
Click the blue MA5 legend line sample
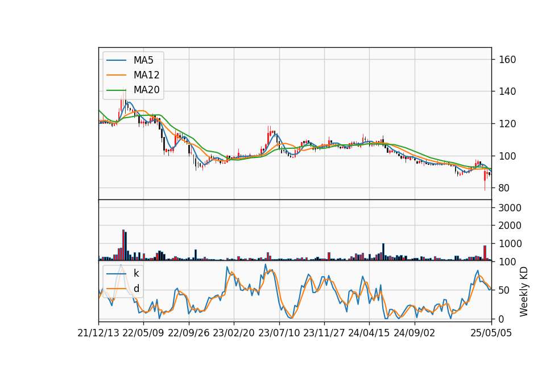[116, 60]
